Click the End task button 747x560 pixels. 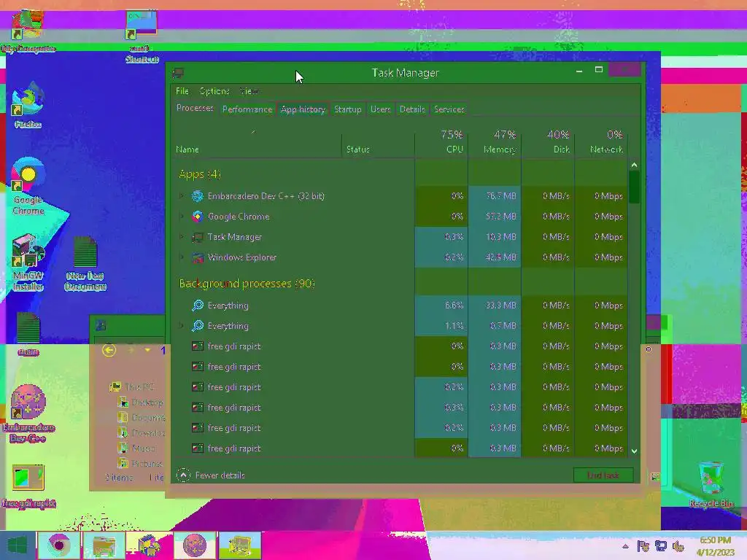(603, 475)
